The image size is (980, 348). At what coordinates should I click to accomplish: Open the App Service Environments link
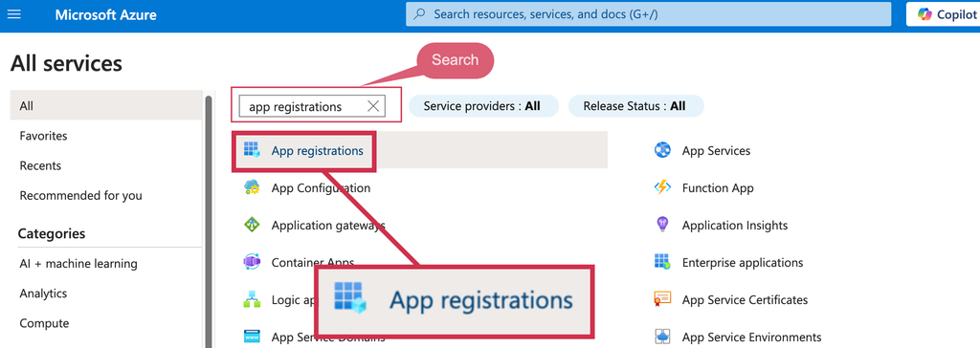(x=751, y=338)
